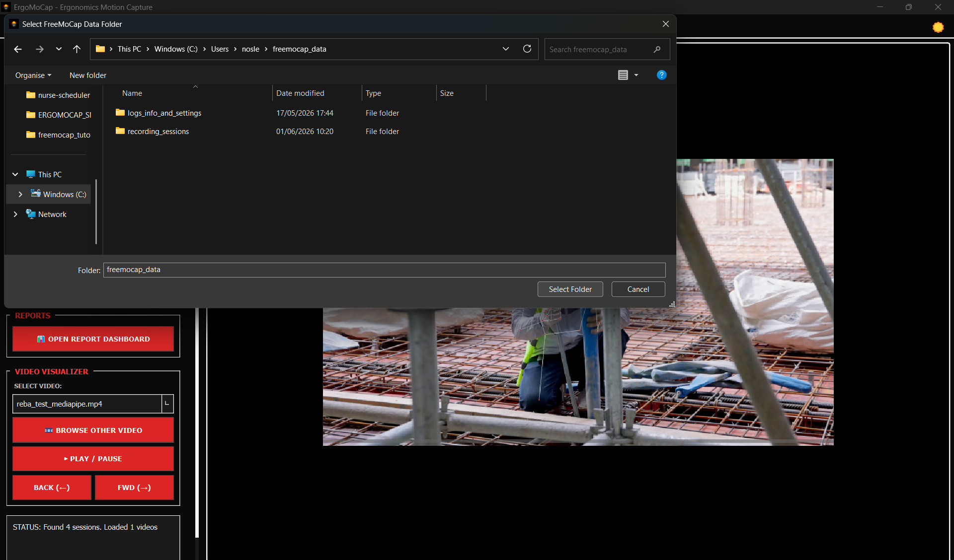Click ErgoMoCap app icon in title bar
Viewport: 954px width, 560px height.
coord(6,7)
